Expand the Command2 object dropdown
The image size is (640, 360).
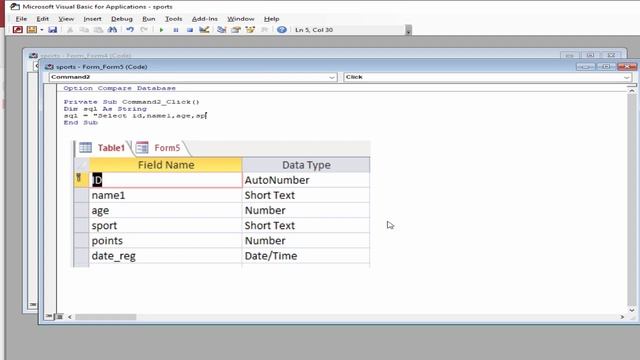click(332, 77)
